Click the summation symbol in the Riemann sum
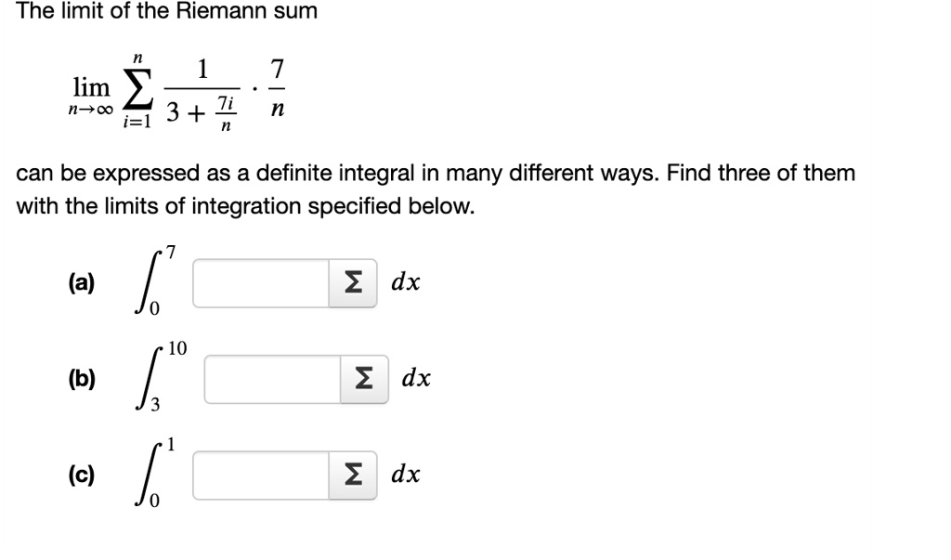Image resolution: width=951 pixels, height=560 pixels. 137,92
